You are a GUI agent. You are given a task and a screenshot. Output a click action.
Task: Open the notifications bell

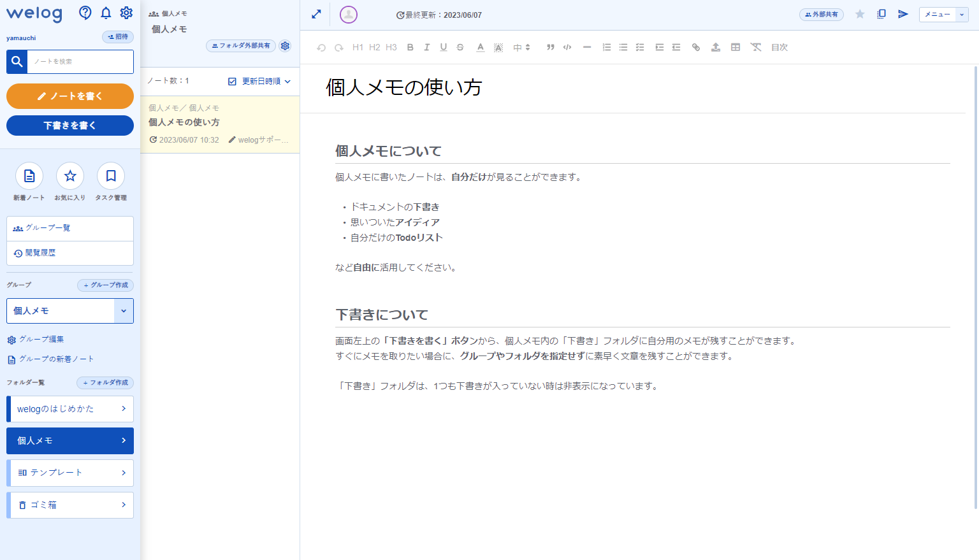106,13
